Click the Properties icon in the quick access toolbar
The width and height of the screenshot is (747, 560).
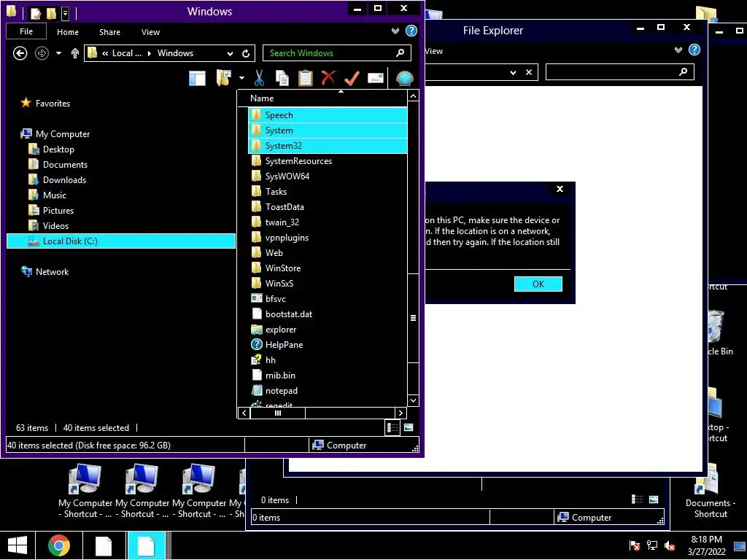click(36, 13)
